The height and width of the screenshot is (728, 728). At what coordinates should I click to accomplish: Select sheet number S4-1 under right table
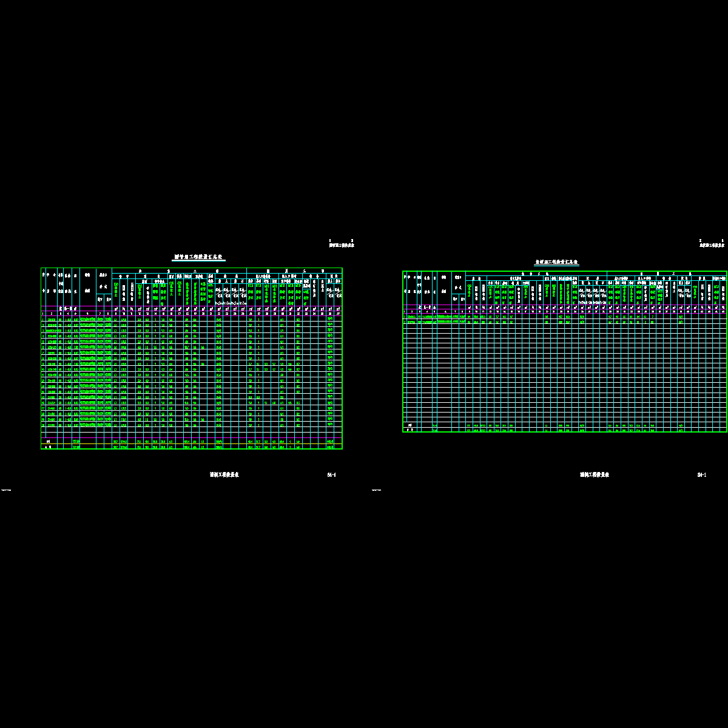[x=701, y=475]
